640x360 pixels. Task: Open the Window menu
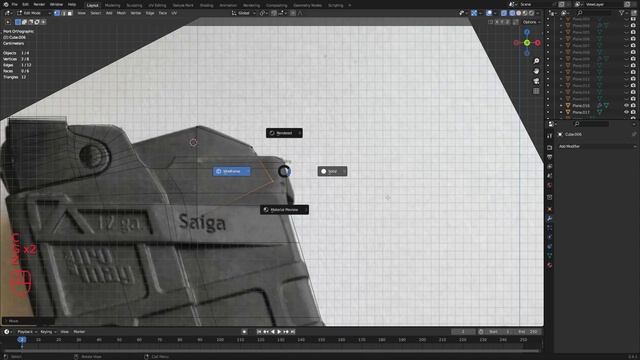(56, 4)
